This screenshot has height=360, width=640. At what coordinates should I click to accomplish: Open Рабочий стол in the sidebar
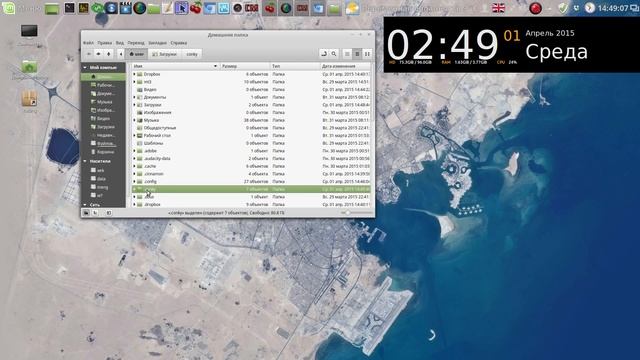tap(103, 85)
